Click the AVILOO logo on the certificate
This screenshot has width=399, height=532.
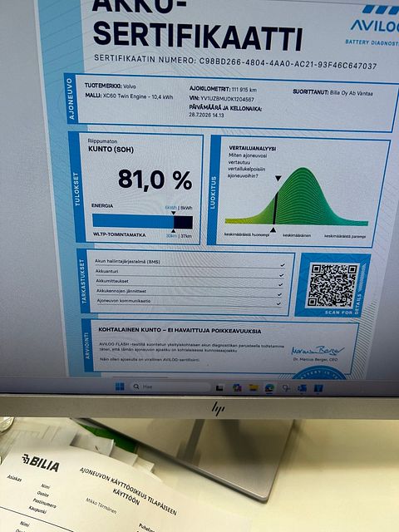[x=375, y=20]
